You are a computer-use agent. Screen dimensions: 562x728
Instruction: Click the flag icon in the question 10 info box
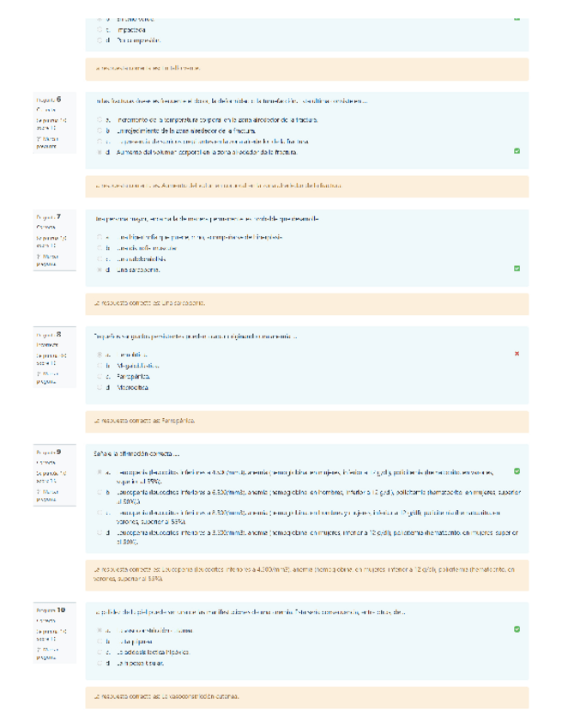39,650
